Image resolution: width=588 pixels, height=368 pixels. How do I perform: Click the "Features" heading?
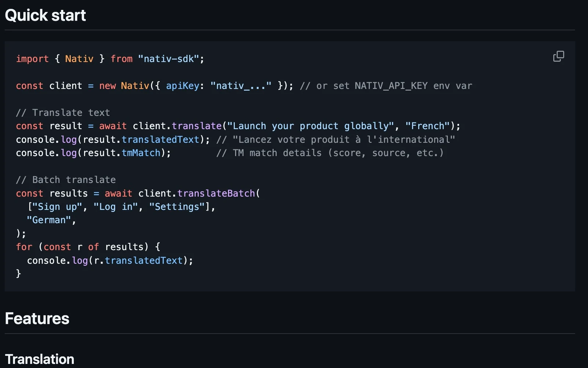tap(37, 319)
